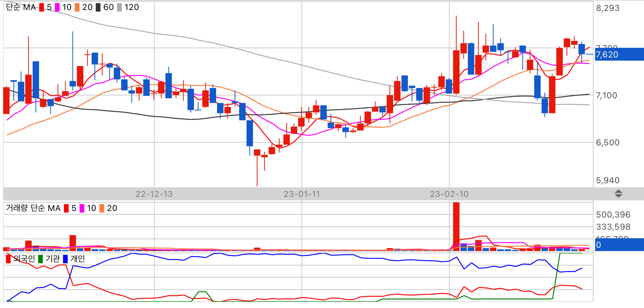Click the tallest red volume bar
The image size is (644, 308).
point(456,227)
